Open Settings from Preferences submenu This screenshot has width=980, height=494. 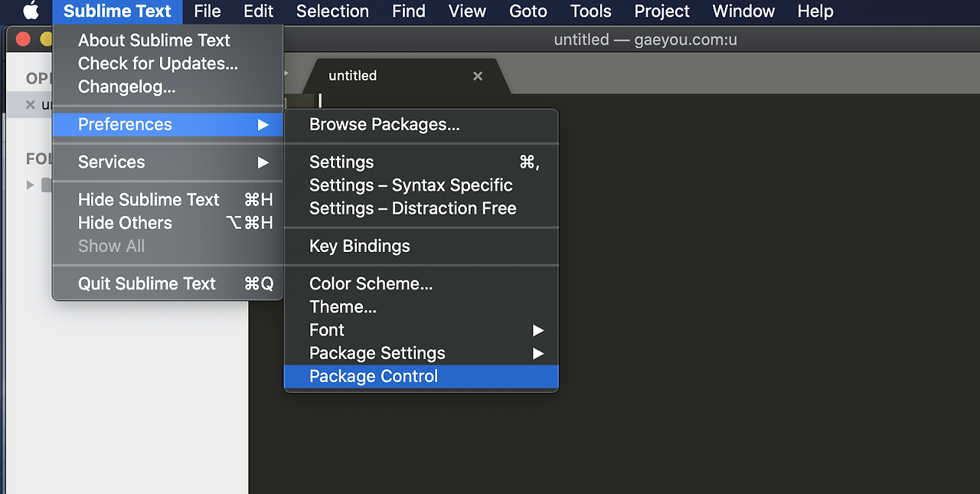[x=421, y=162]
